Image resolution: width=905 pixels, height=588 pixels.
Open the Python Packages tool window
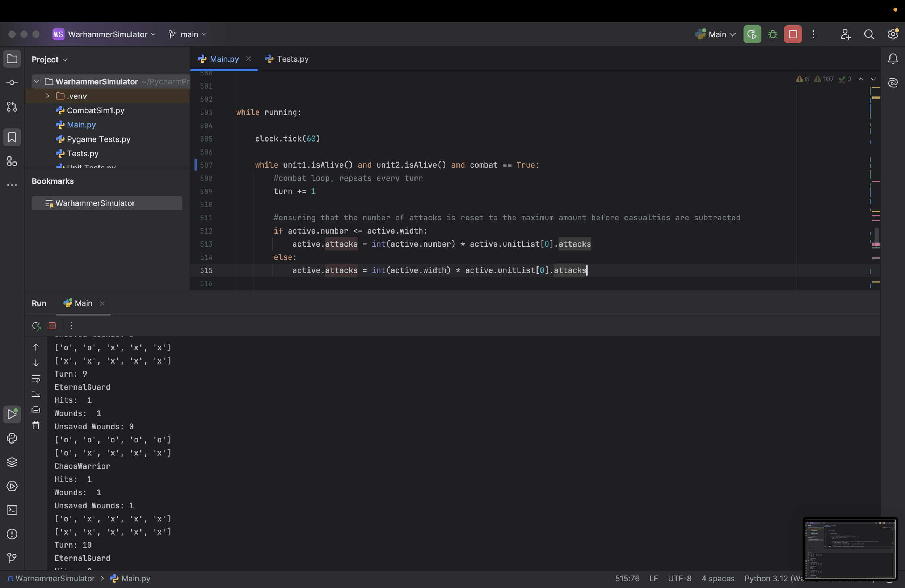(x=12, y=462)
